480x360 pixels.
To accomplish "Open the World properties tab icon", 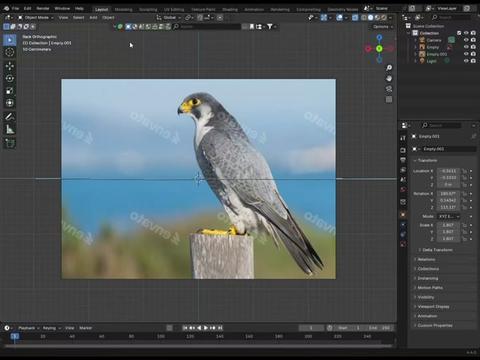I will [403, 189].
